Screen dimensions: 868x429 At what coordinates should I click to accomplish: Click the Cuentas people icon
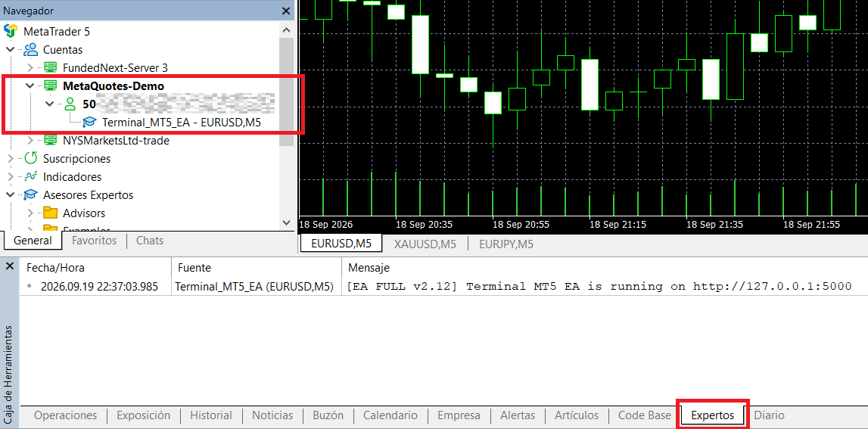click(30, 49)
